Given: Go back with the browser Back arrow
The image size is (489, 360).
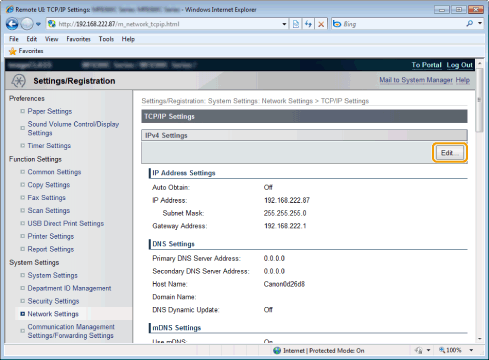Looking at the screenshot, I should click(x=12, y=24).
